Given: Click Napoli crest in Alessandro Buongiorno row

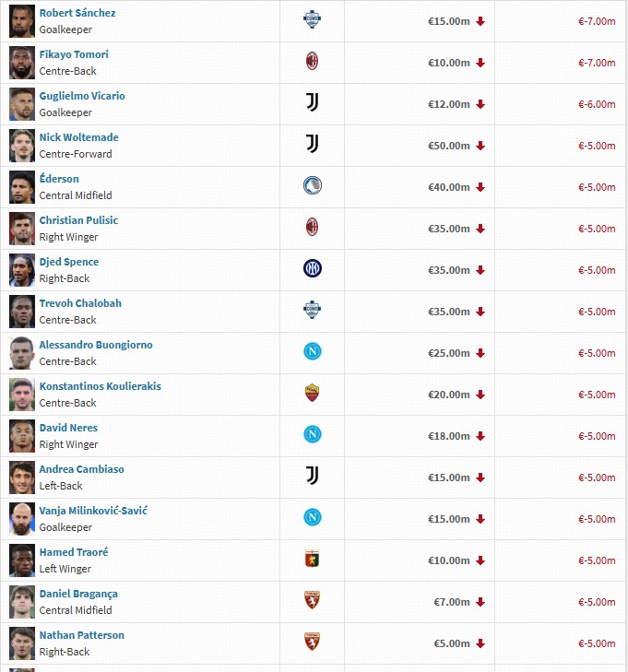Looking at the screenshot, I should (312, 351).
